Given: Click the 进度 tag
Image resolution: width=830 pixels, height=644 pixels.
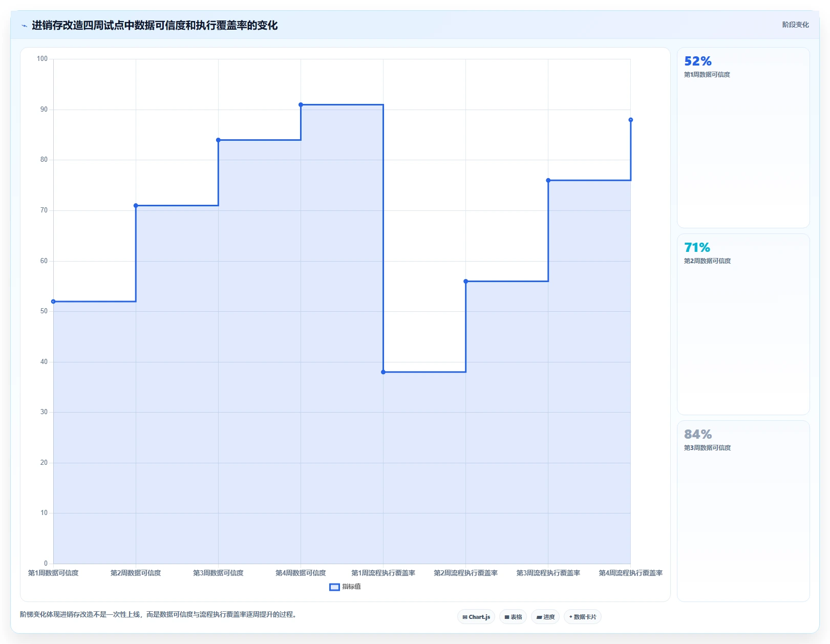Looking at the screenshot, I should point(545,617).
